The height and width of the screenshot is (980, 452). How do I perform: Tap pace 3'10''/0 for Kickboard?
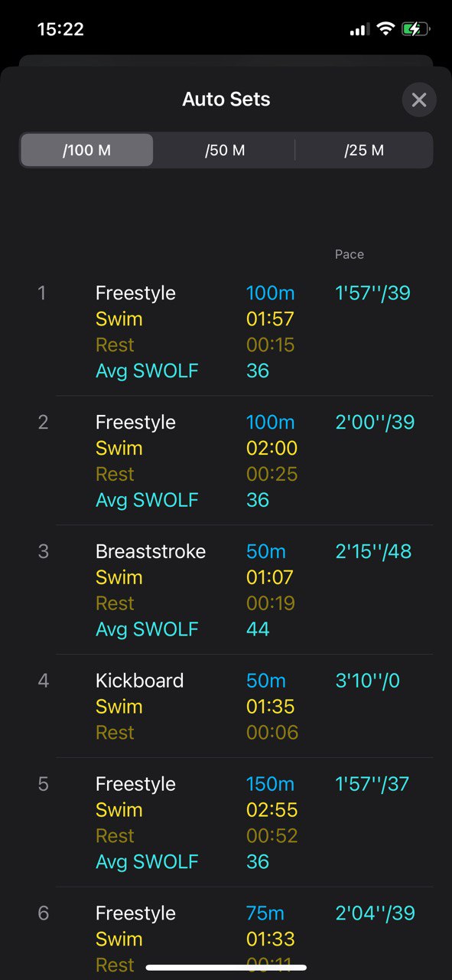point(368,681)
